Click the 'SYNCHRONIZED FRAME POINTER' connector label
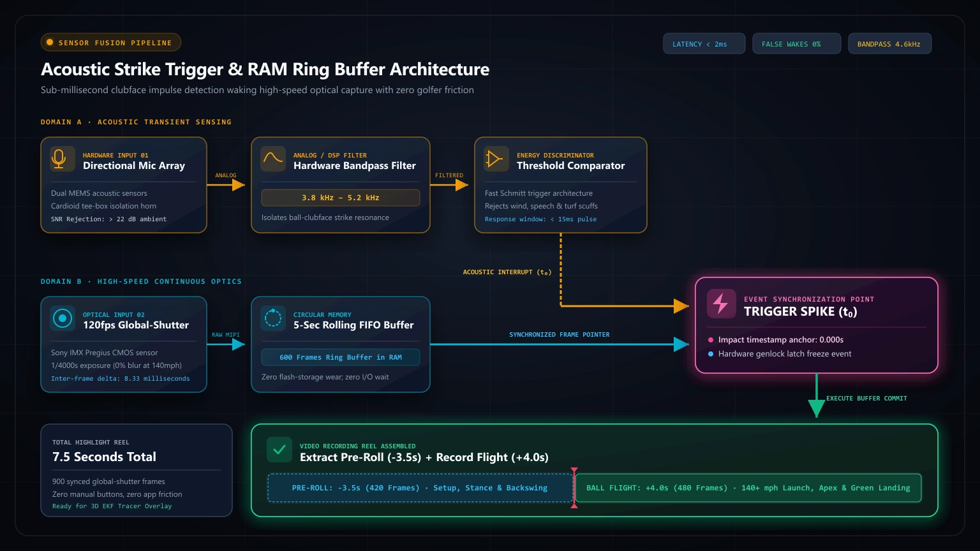This screenshot has height=551, width=980. pos(560,335)
